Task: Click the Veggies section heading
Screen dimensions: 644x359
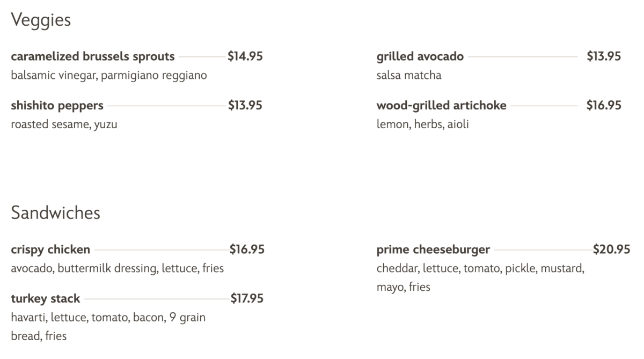Action: click(x=41, y=20)
